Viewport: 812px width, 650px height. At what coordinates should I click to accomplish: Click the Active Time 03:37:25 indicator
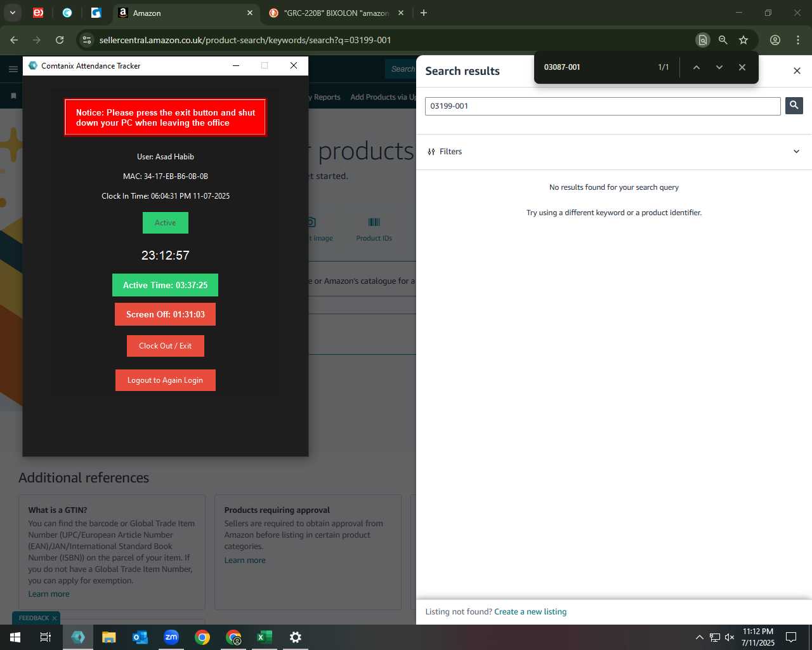click(165, 285)
